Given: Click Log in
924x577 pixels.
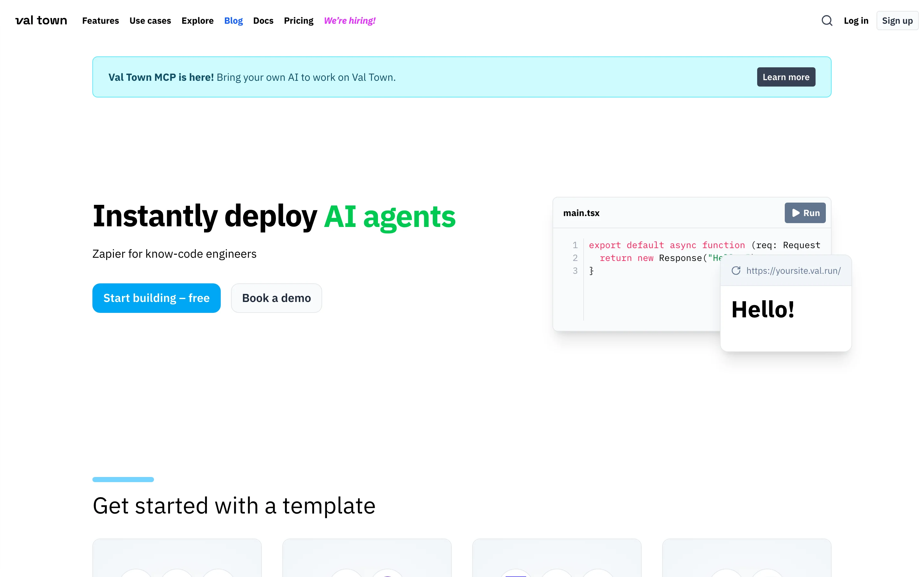Looking at the screenshot, I should (856, 21).
